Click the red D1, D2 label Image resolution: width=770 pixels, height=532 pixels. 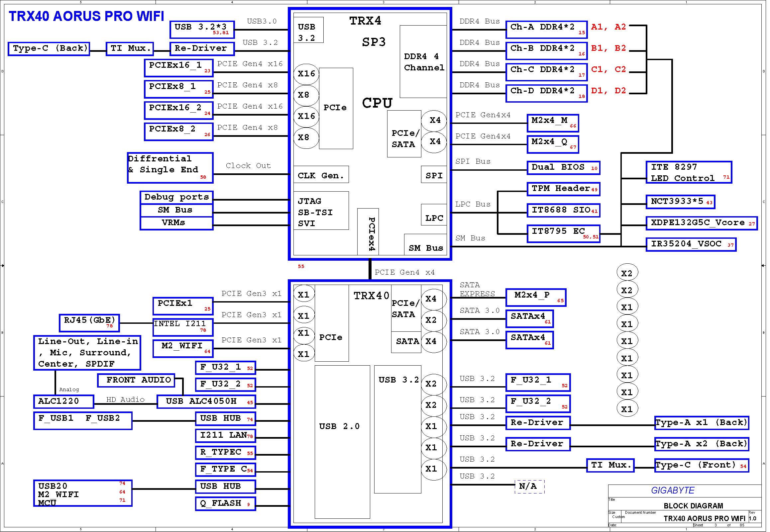pyautogui.click(x=608, y=90)
